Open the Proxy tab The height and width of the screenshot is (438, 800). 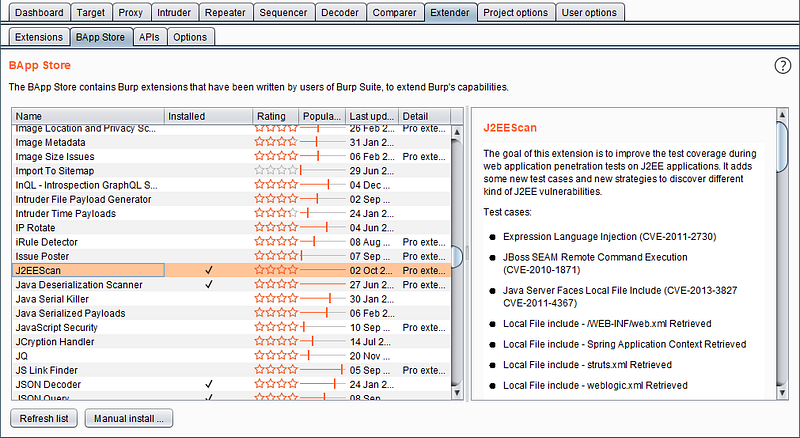click(x=131, y=12)
